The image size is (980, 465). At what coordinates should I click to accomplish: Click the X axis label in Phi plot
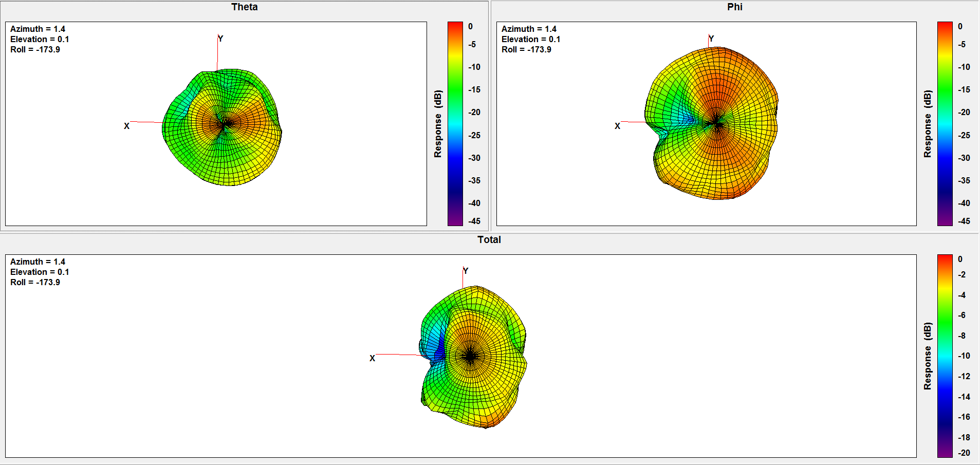pyautogui.click(x=617, y=126)
